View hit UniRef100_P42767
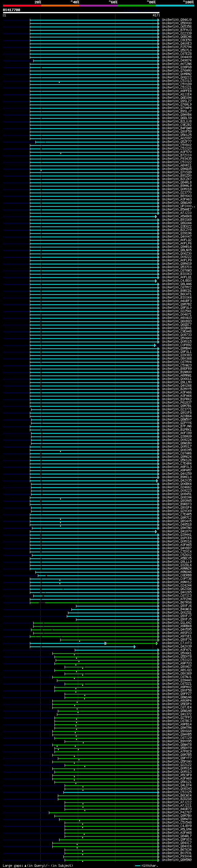197x868 pixels. click(x=177, y=812)
